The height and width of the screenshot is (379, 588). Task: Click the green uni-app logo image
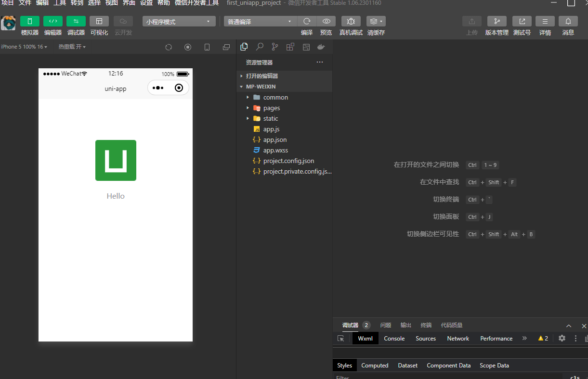[x=116, y=160]
